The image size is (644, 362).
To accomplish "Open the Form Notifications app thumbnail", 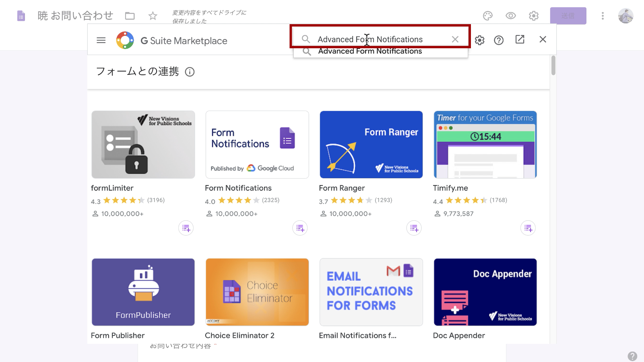I will click(257, 144).
